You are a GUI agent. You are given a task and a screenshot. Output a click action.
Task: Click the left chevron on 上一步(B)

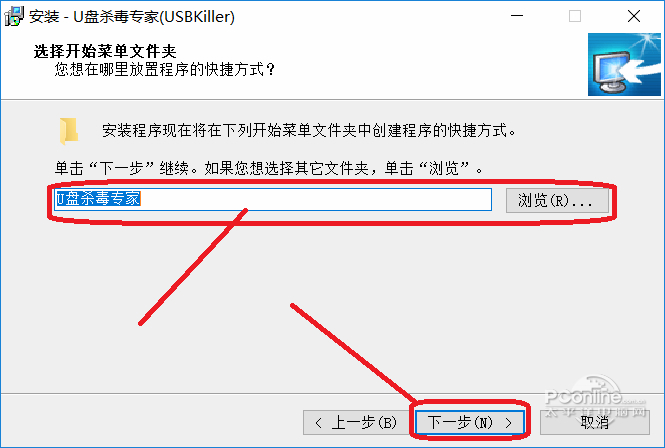319,423
